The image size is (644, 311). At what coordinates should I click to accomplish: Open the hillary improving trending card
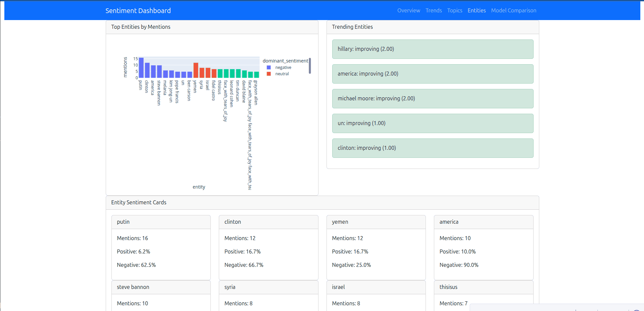click(x=432, y=49)
